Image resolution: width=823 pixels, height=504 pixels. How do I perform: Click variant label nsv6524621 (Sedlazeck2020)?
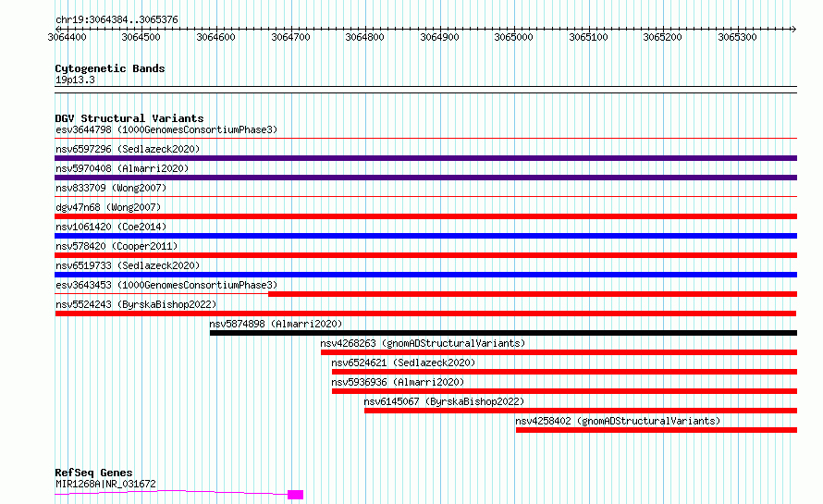click(x=403, y=363)
